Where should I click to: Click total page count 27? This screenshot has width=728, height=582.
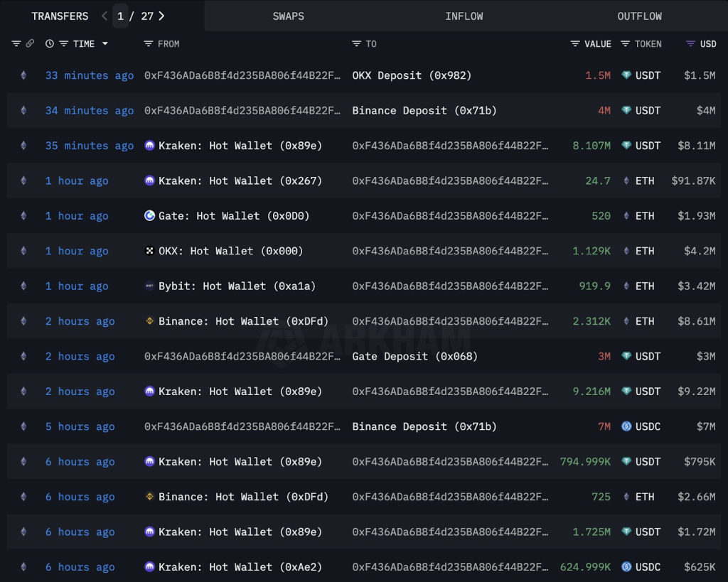[x=147, y=16]
